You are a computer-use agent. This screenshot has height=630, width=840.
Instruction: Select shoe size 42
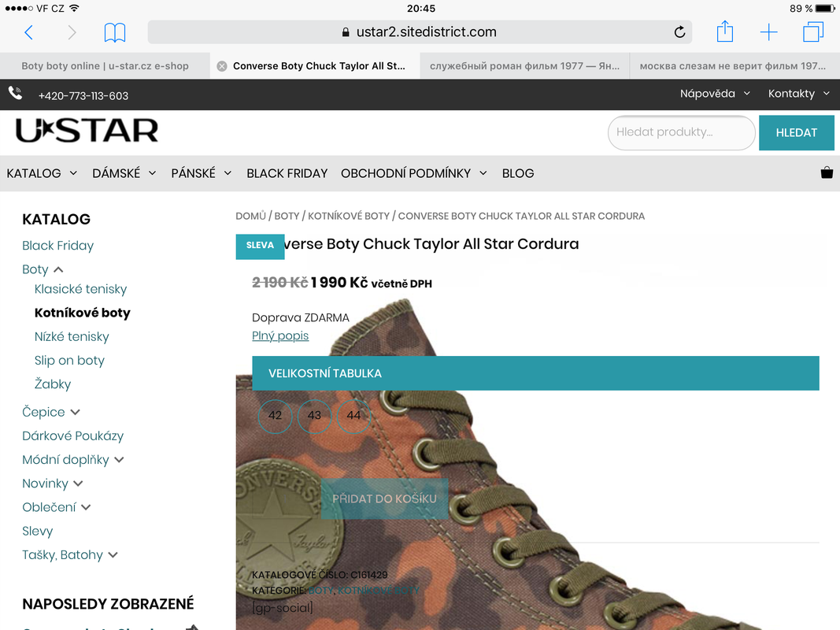(275, 415)
